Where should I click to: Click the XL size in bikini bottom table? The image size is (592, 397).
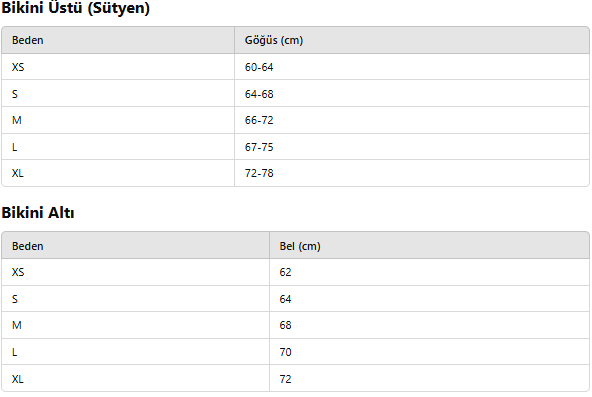(17, 379)
